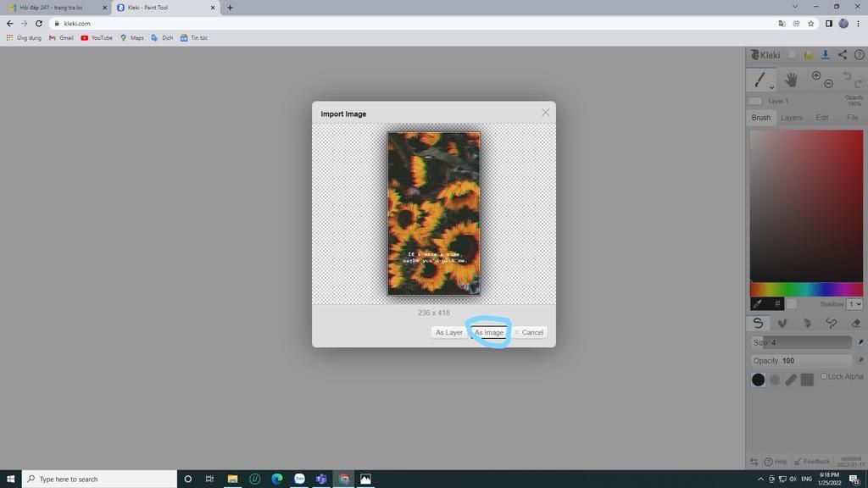
Task: Open Chrome three-dot menu
Action: tap(858, 23)
